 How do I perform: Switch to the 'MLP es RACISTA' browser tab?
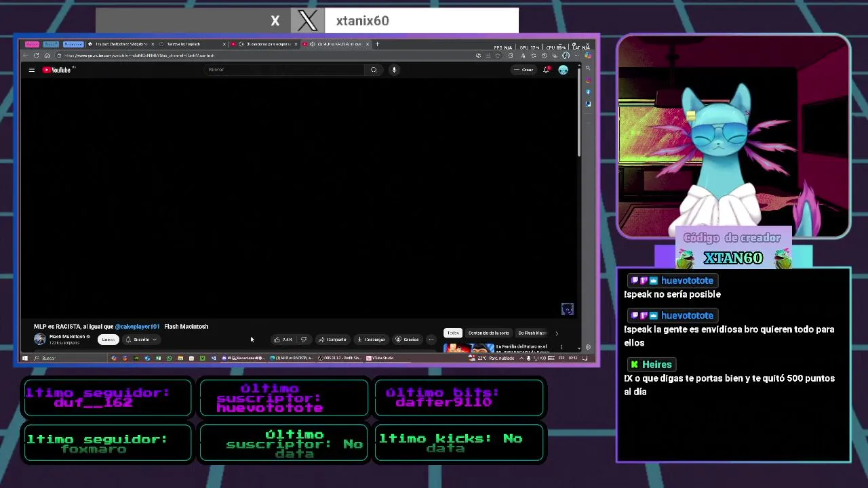(336, 44)
